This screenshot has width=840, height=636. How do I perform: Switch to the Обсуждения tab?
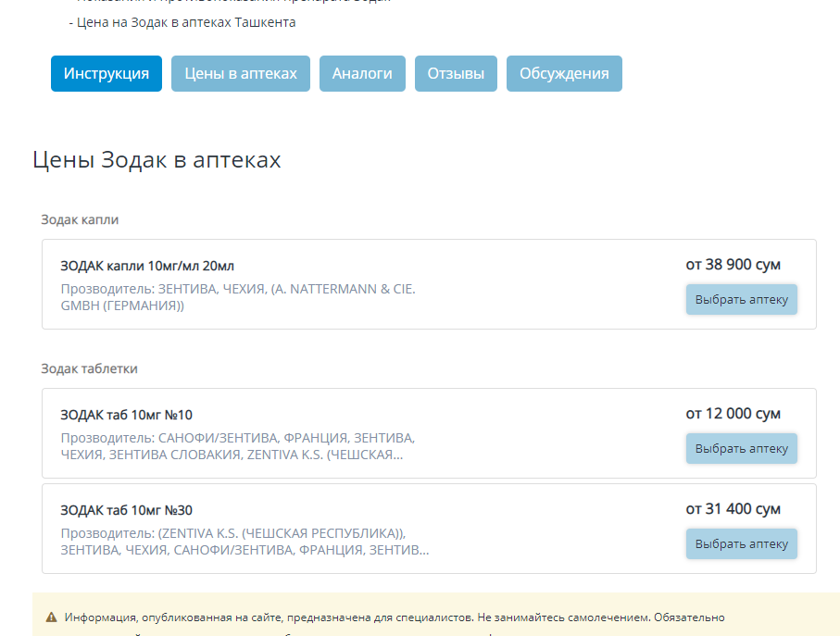click(x=564, y=73)
